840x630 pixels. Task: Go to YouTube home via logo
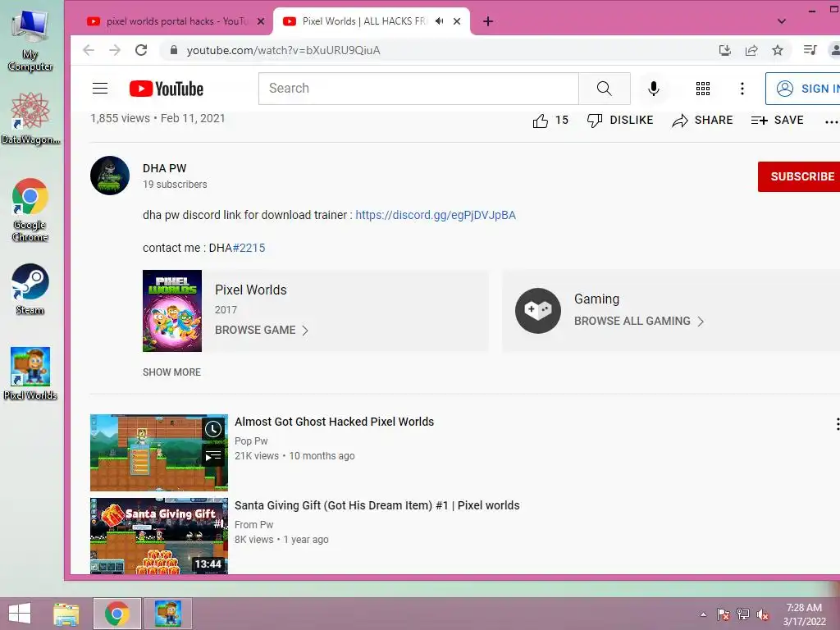tap(166, 89)
